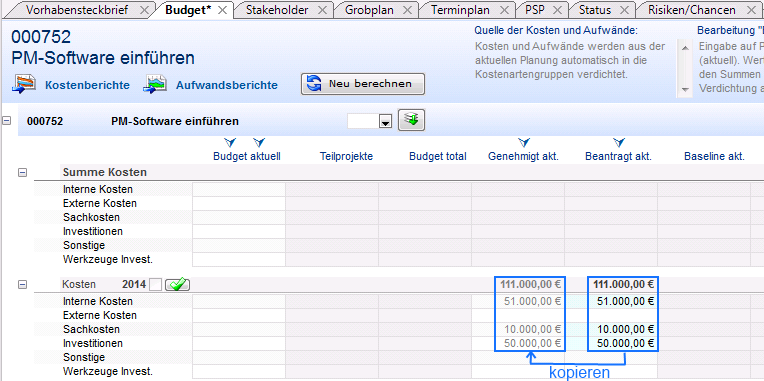Select Beantragt value 51.000,00 € for Interne Kosten

(x=626, y=302)
